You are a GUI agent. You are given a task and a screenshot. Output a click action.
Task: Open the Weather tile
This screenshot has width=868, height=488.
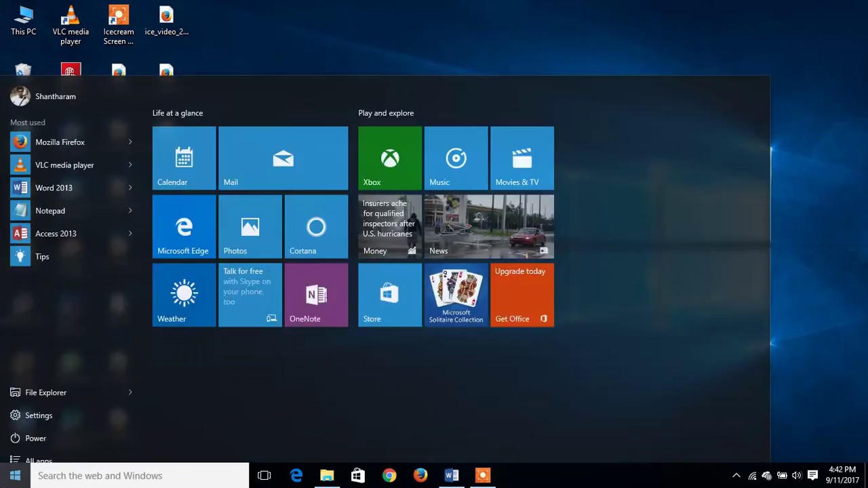184,296
